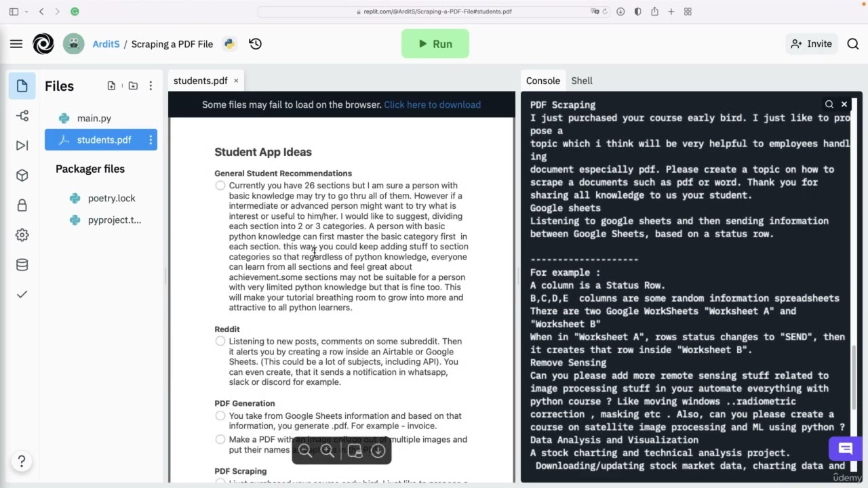Screen dimensions: 868x488
Task: Click the Add folder icon
Action: [x=133, y=86]
